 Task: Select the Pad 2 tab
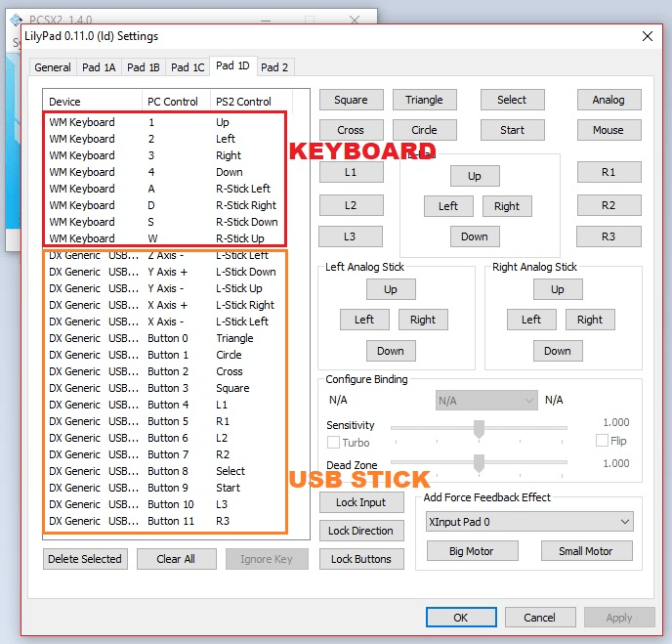click(274, 67)
